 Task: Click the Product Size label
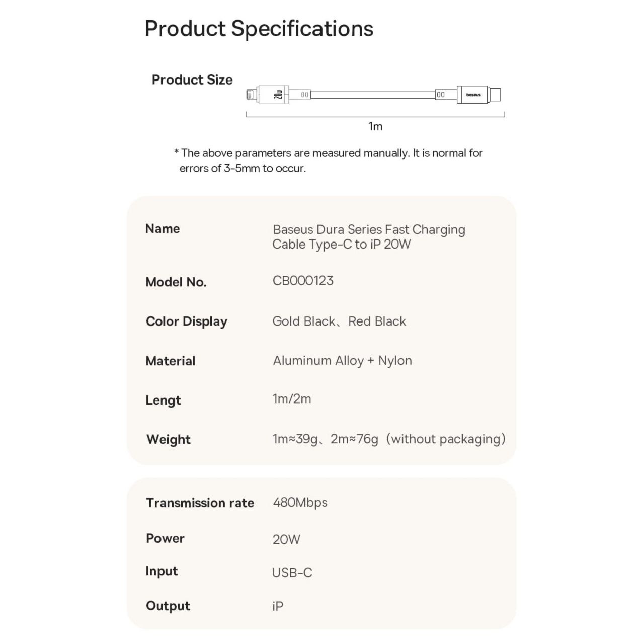192,80
